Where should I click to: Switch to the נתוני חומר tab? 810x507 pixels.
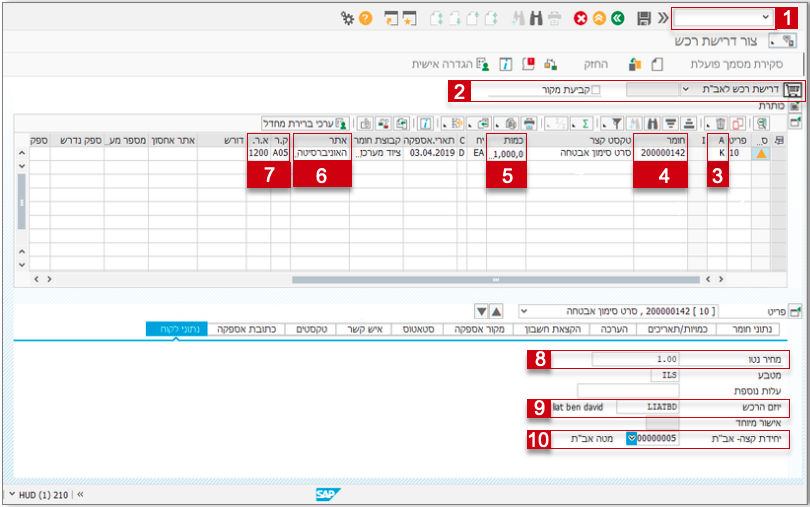point(752,329)
